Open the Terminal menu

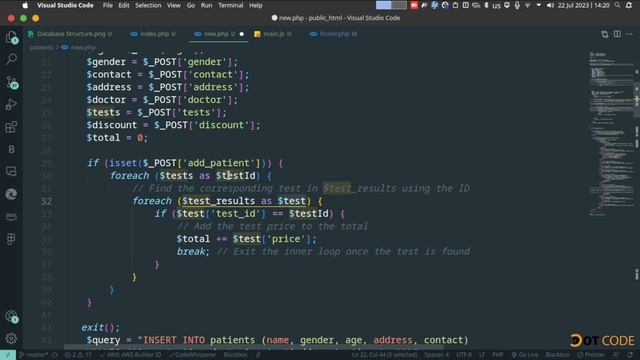pyautogui.click(x=231, y=5)
